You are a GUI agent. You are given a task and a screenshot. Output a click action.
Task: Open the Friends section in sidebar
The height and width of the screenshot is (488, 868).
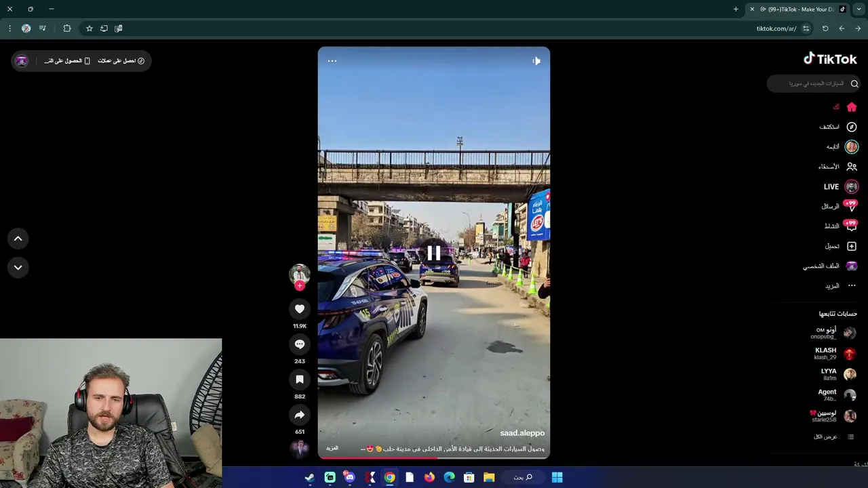[x=838, y=167]
